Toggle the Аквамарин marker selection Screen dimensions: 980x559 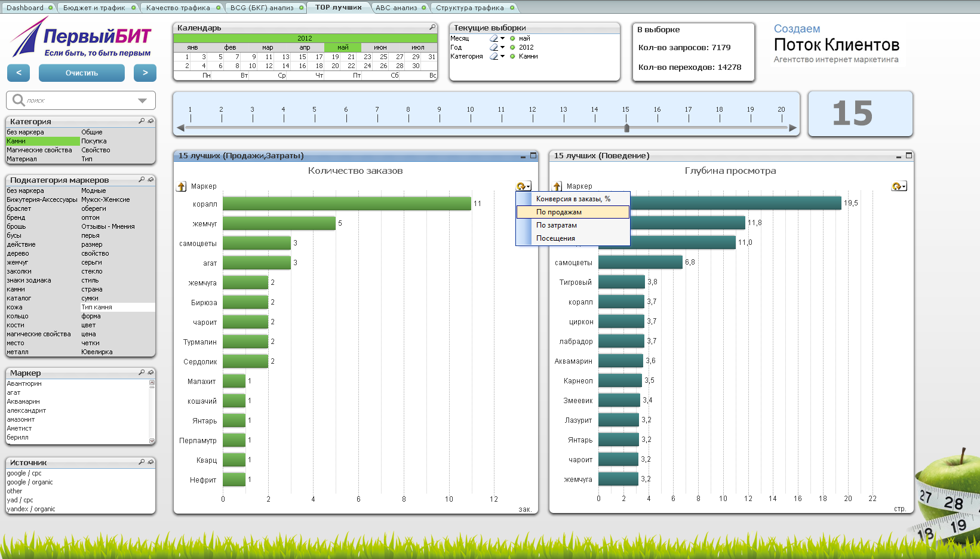click(x=23, y=401)
